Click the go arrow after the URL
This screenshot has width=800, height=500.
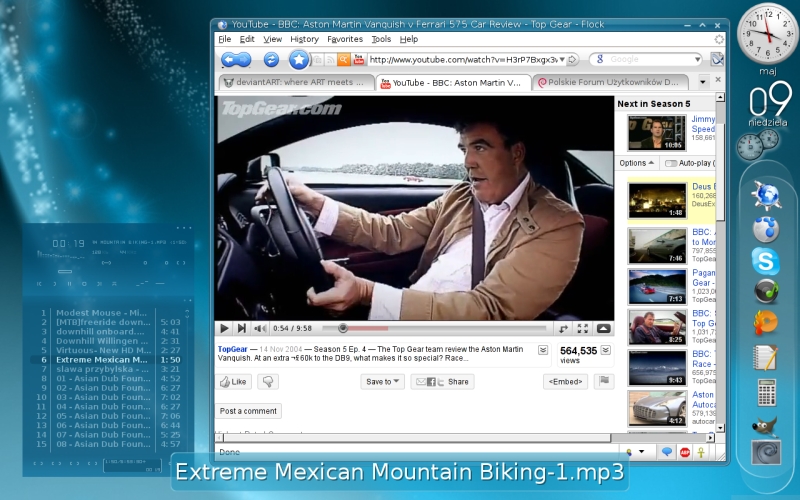click(572, 60)
